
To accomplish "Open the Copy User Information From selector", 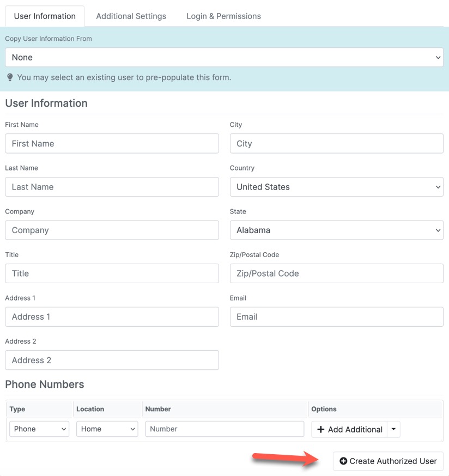I will pyautogui.click(x=224, y=57).
